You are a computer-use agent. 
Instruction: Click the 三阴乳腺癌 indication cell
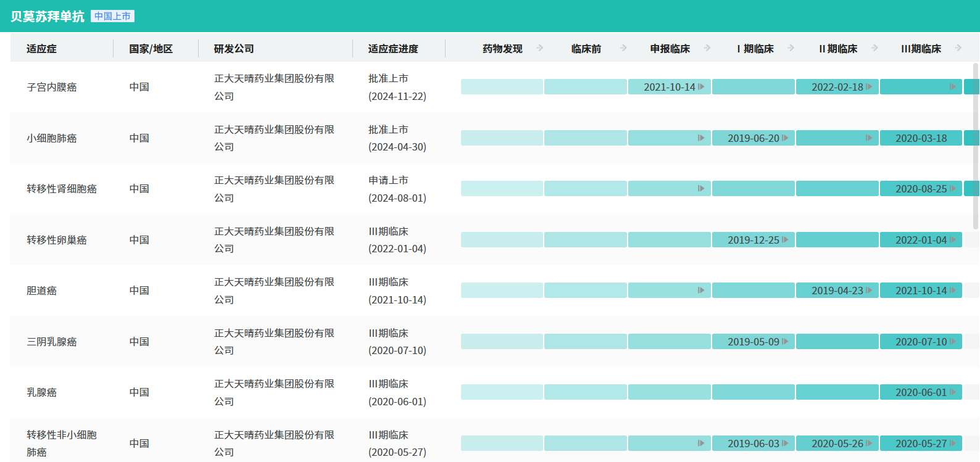[52, 342]
